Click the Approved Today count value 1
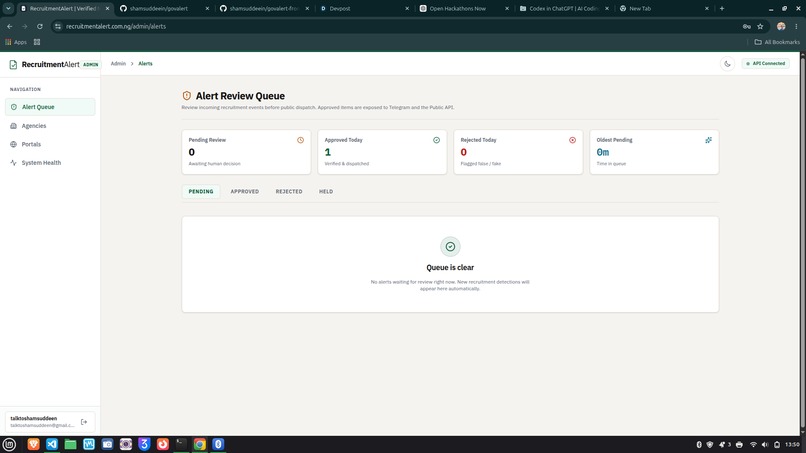806x453 pixels. pos(327,152)
